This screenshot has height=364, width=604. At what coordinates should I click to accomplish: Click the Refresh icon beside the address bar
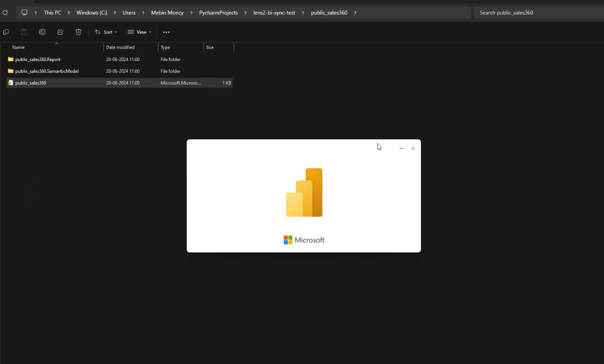(5, 13)
